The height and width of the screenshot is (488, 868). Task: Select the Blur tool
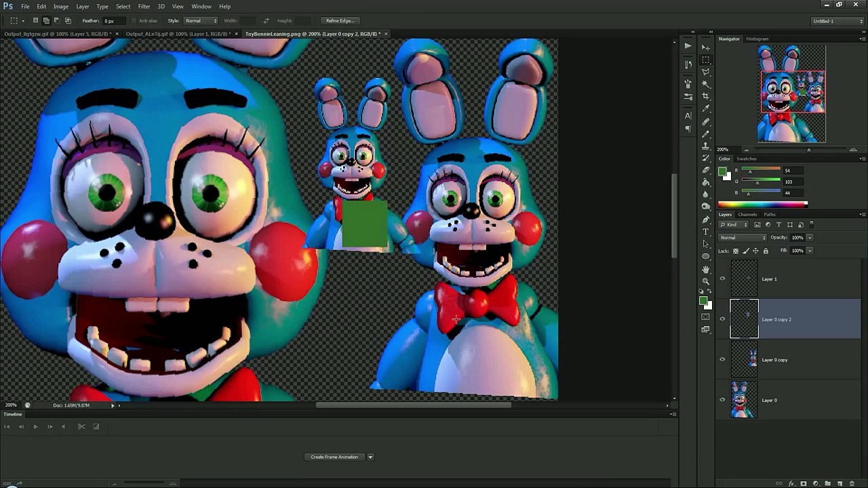click(x=706, y=195)
